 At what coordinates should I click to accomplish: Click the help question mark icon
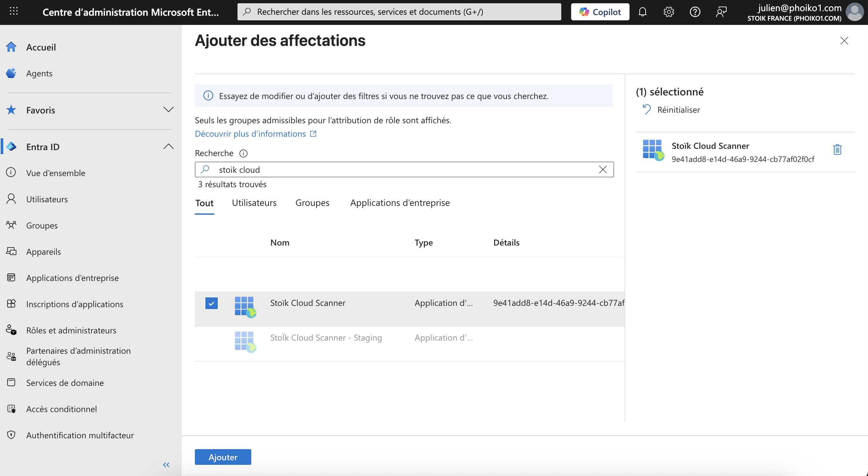tap(695, 12)
